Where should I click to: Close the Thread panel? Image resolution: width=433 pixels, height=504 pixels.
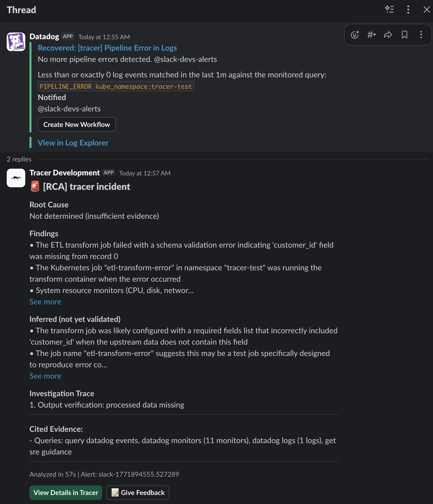click(427, 10)
